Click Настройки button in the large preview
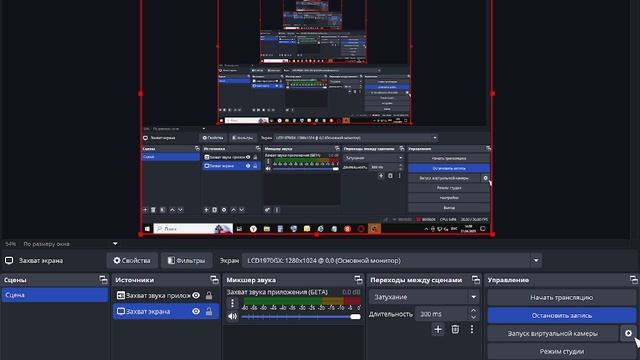640x360 pixels. pos(449,198)
